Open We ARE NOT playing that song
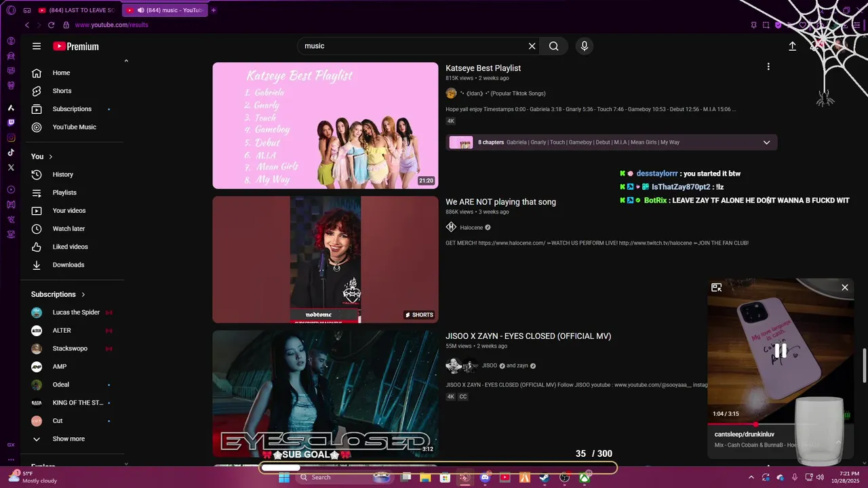 pyautogui.click(x=500, y=202)
